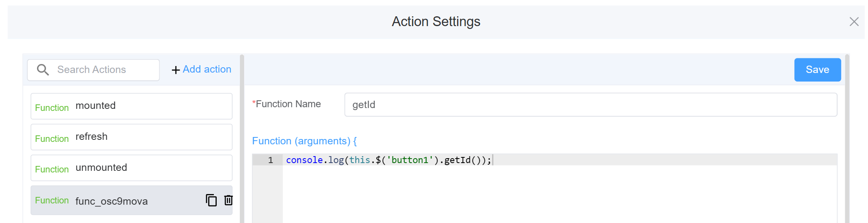Click the Function (arguments) { header text

coord(304,141)
